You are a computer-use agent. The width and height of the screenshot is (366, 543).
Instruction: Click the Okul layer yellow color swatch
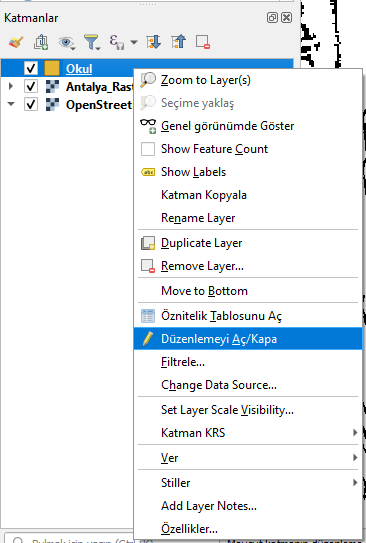click(52, 68)
